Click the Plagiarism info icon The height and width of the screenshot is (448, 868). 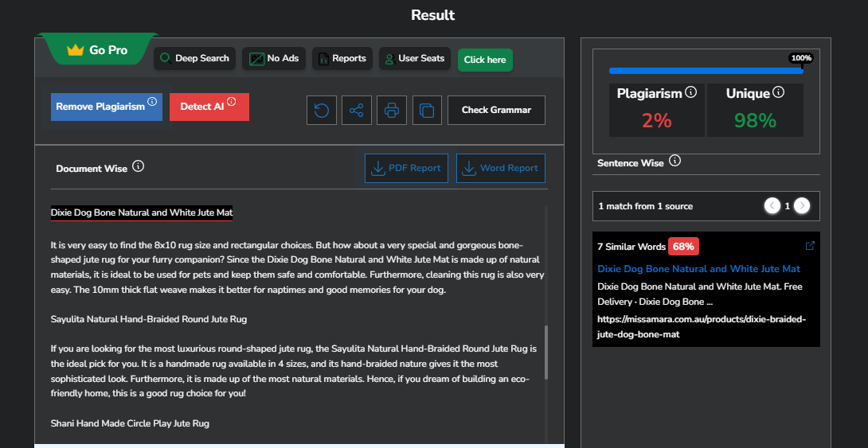(x=691, y=92)
